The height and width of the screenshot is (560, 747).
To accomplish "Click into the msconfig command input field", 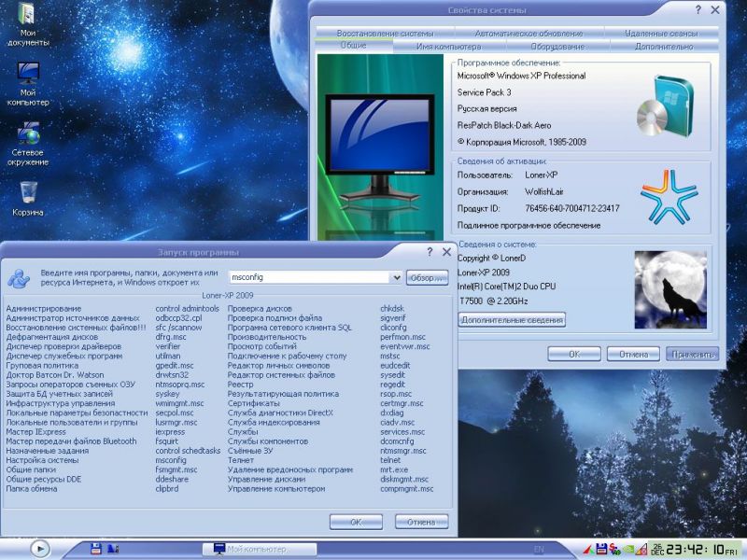I will pos(308,277).
